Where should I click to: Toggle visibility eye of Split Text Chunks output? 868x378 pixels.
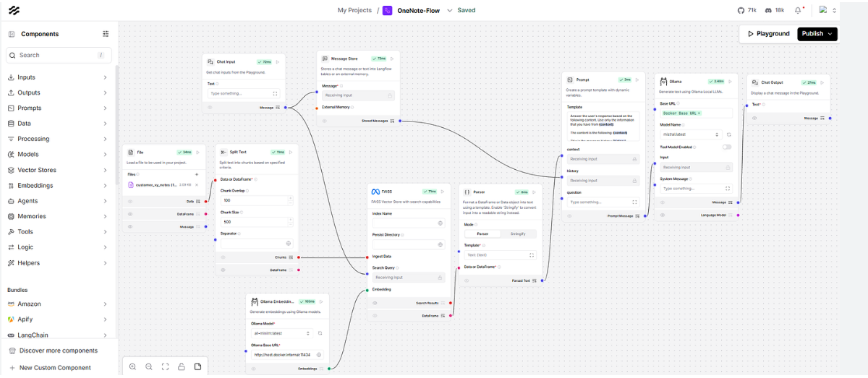click(223, 257)
